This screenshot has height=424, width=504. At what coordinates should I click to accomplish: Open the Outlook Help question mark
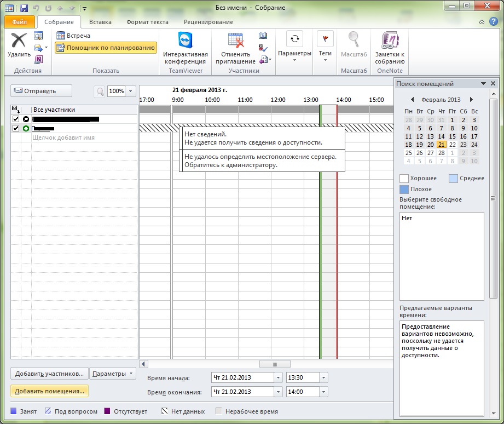(x=494, y=21)
